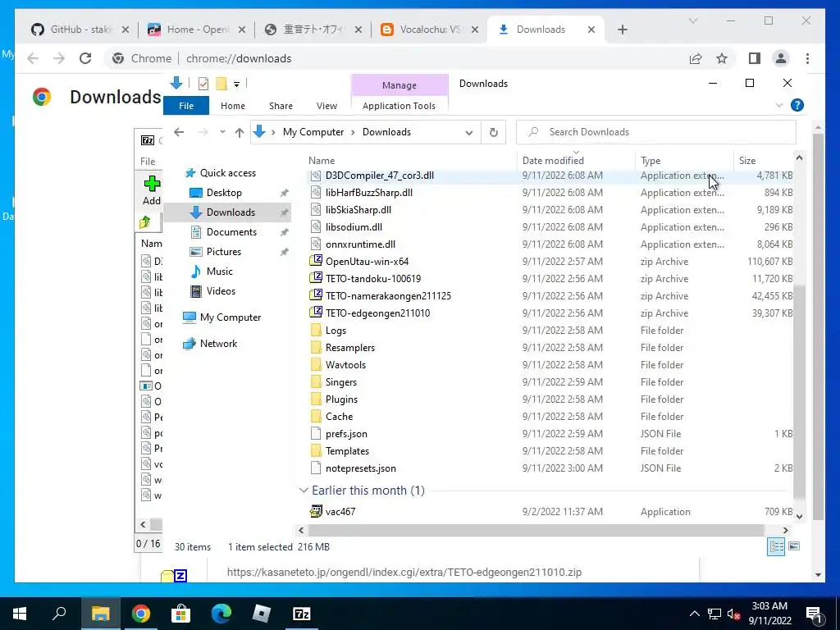The width and height of the screenshot is (840, 630).
Task: Select the vac467 application icon
Action: tap(316, 512)
